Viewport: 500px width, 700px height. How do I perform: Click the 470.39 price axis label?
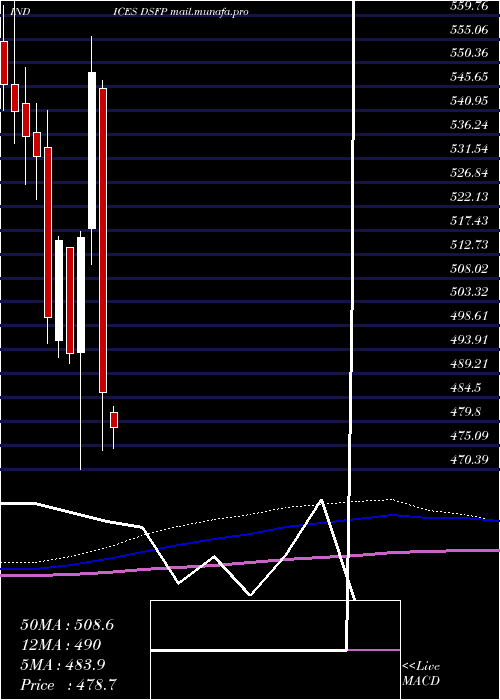(469, 459)
